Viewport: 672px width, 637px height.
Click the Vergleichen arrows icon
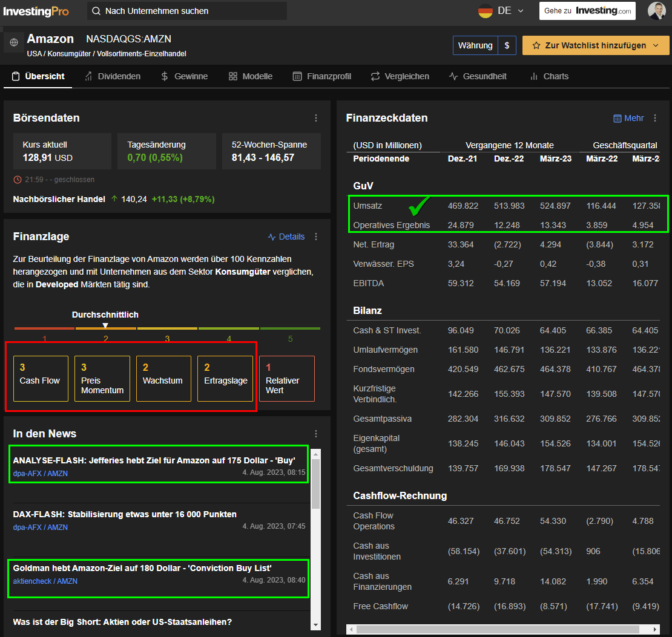[x=375, y=76]
